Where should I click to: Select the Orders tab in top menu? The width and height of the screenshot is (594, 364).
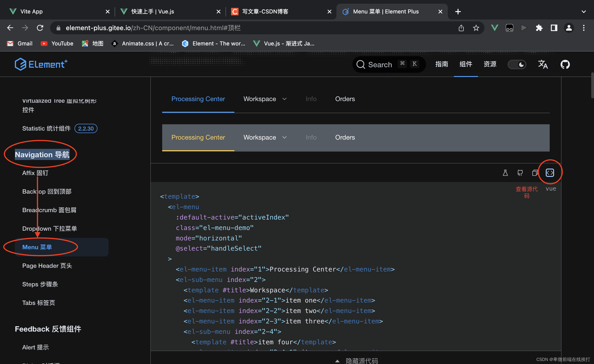[x=345, y=98]
